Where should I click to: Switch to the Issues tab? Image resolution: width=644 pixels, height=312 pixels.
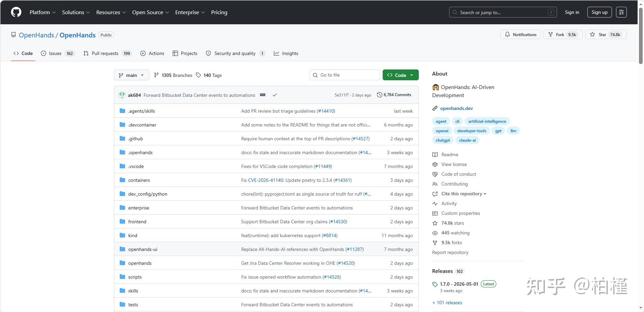[x=58, y=53]
